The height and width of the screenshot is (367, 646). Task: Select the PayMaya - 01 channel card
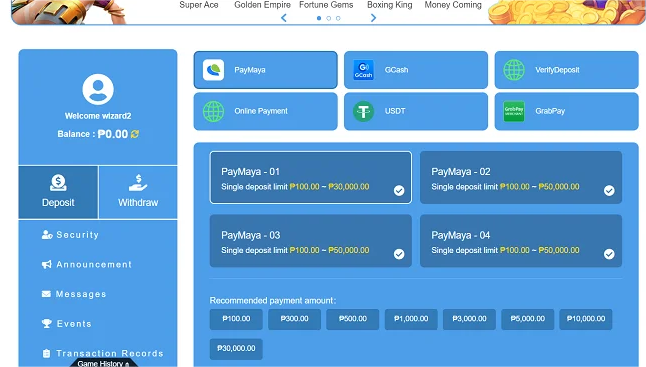tap(311, 178)
